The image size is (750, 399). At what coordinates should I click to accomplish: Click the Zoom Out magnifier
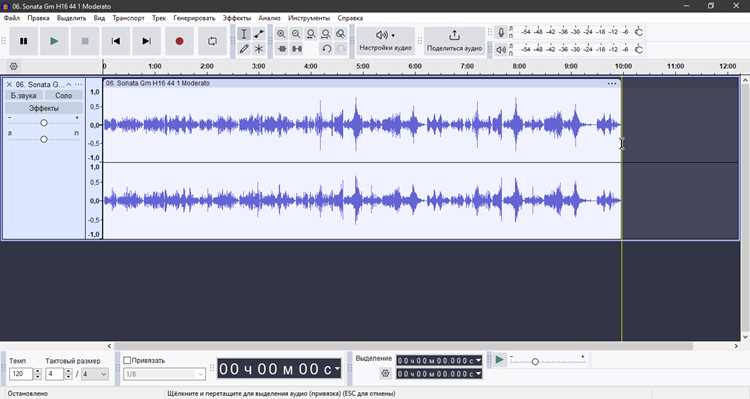coord(296,34)
